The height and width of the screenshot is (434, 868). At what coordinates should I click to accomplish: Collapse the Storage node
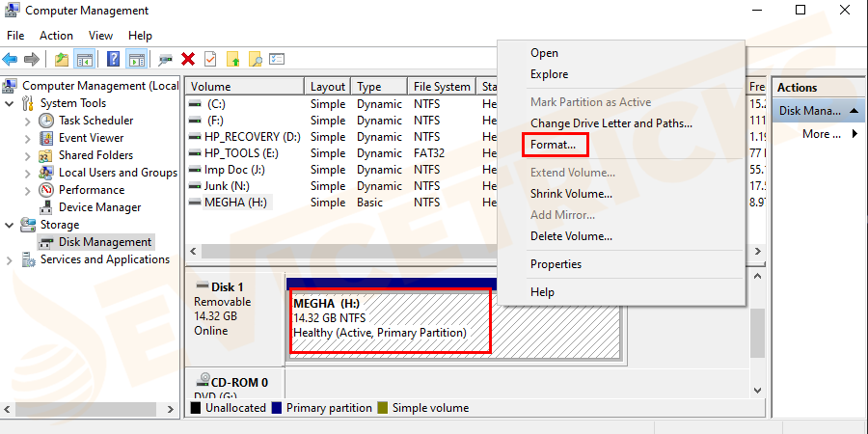10,225
